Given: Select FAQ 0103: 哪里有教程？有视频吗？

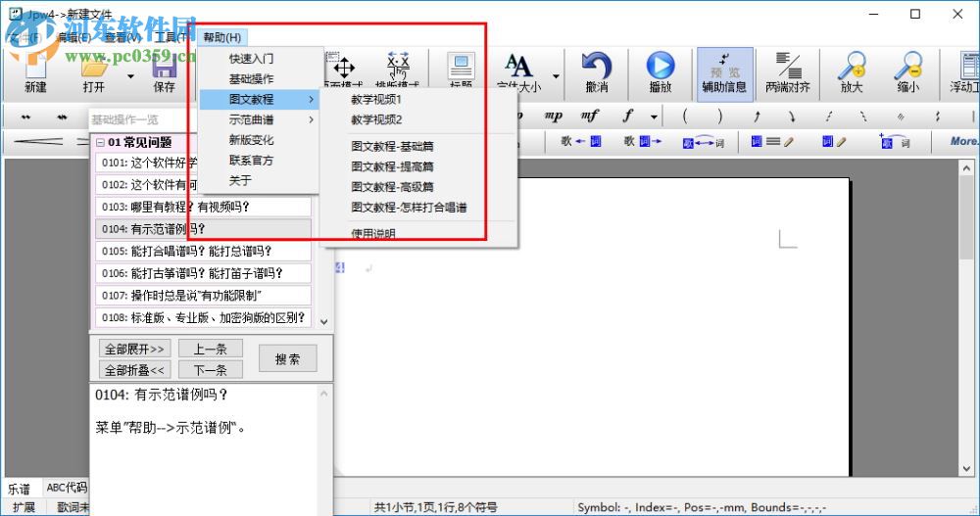Looking at the screenshot, I should coord(203,207).
